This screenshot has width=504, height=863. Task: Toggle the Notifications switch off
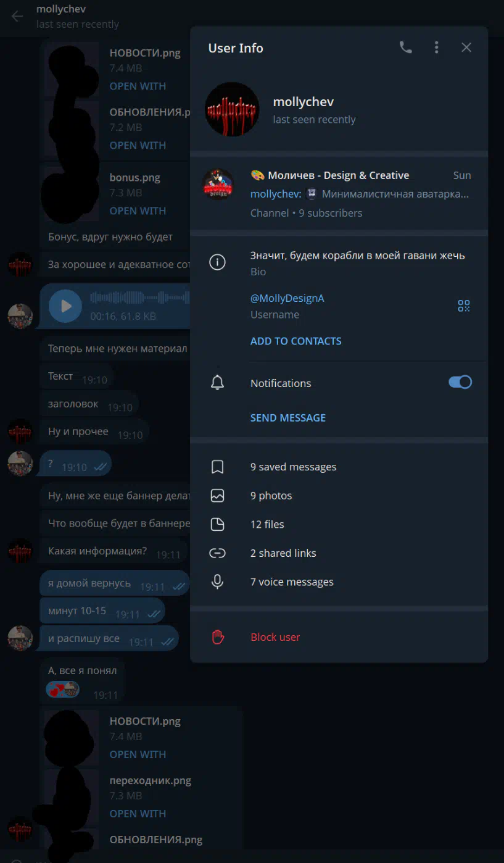460,382
